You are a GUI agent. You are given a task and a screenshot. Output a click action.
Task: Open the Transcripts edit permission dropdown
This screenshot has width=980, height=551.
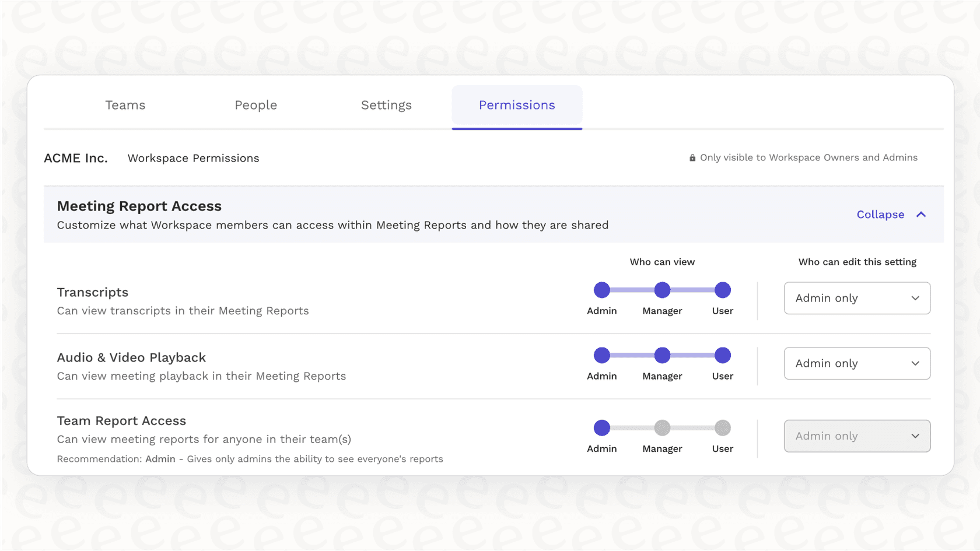pos(856,298)
